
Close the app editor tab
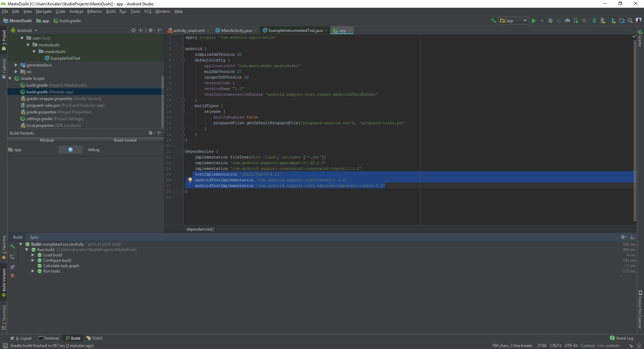(x=350, y=30)
